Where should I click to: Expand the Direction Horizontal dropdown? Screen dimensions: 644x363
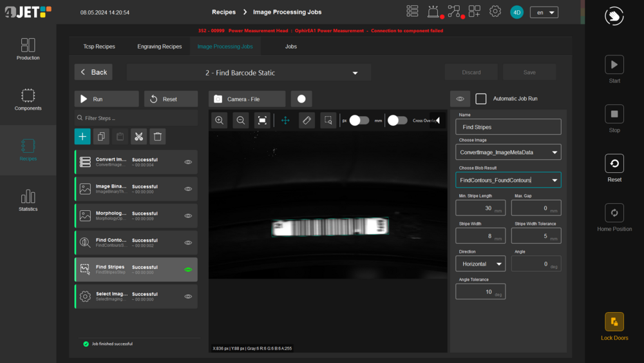pyautogui.click(x=481, y=264)
